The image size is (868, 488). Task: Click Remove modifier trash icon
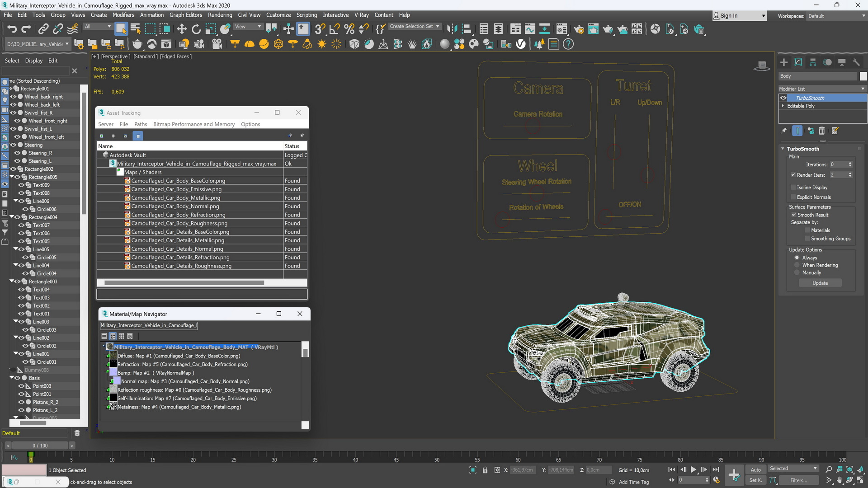click(822, 131)
